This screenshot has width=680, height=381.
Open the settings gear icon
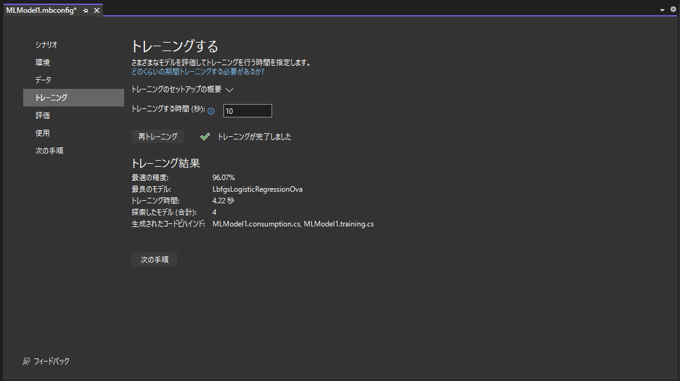pyautogui.click(x=673, y=10)
